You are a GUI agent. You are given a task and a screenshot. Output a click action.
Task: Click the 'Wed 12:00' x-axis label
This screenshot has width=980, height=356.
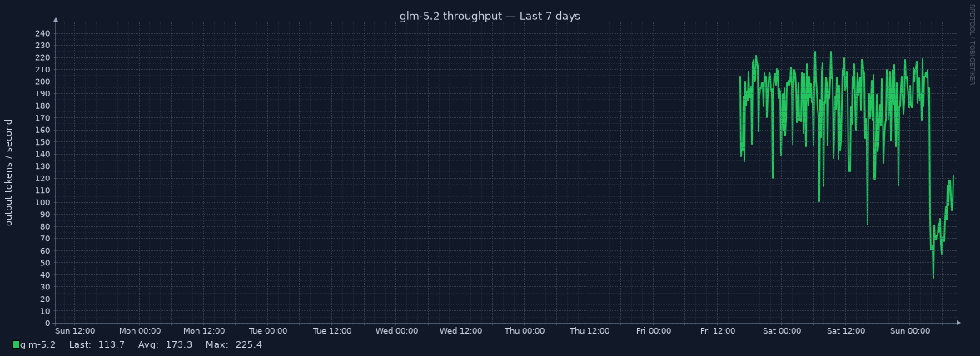[460, 331]
